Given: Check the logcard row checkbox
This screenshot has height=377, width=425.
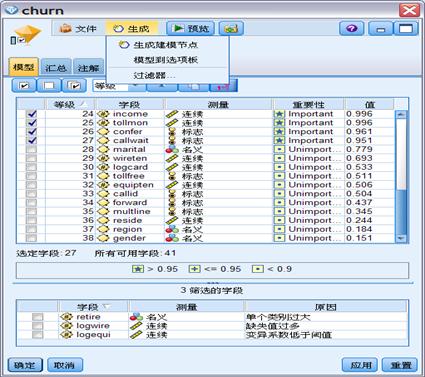Looking at the screenshot, I should [x=31, y=167].
